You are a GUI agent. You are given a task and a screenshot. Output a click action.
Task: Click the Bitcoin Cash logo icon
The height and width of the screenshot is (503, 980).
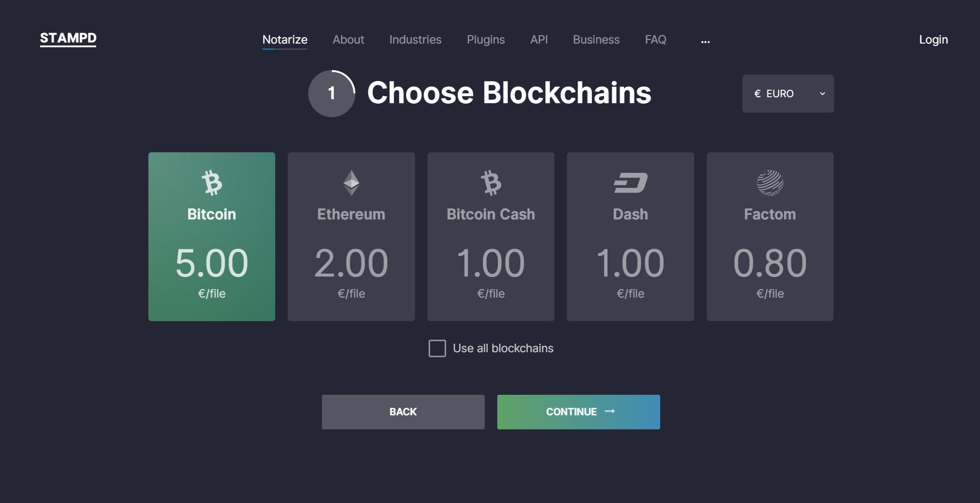pos(491,183)
